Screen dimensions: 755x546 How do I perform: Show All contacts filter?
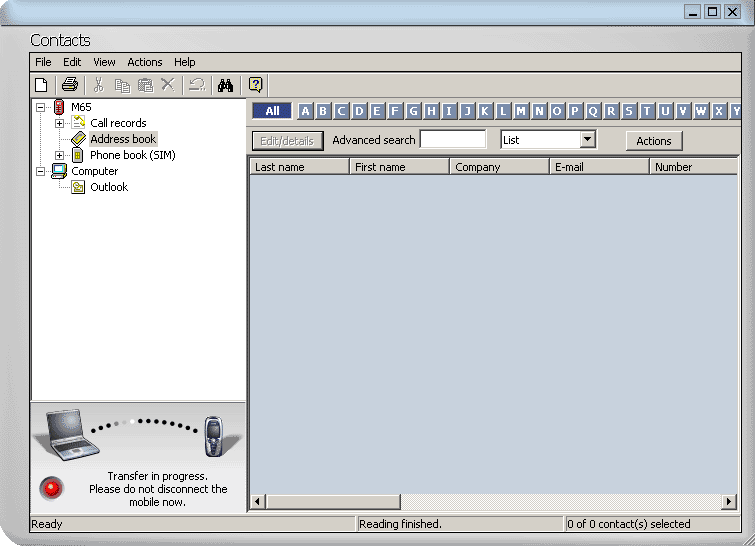tap(272, 111)
